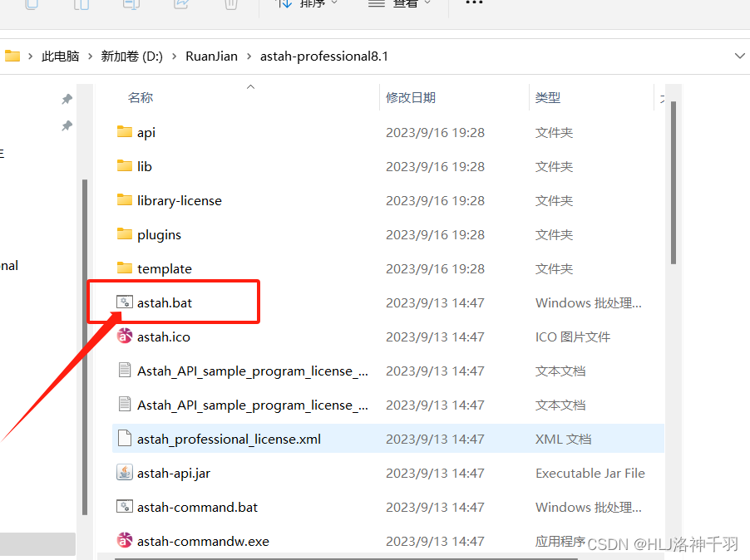This screenshot has width=750, height=560.
Task: Click the astah_professional_license.xml file icon
Action: point(125,438)
